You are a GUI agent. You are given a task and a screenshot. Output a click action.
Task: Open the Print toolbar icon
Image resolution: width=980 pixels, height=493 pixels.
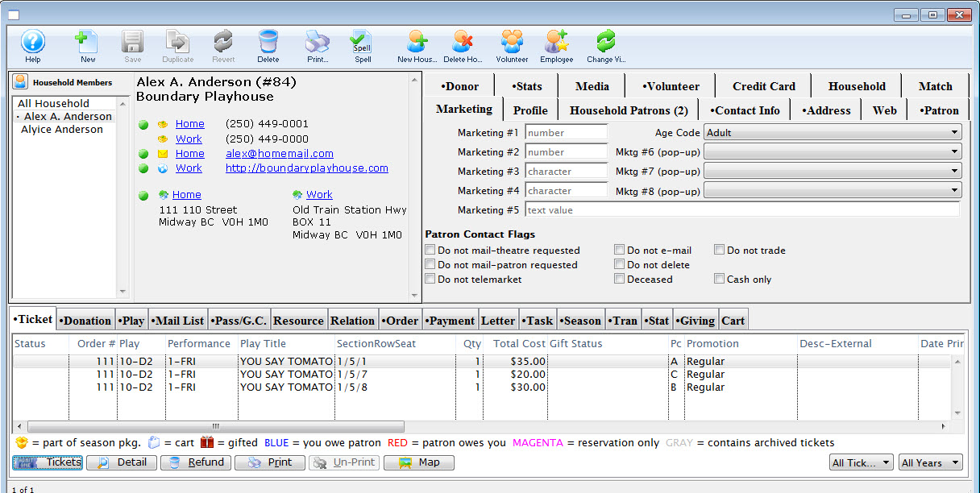click(318, 43)
